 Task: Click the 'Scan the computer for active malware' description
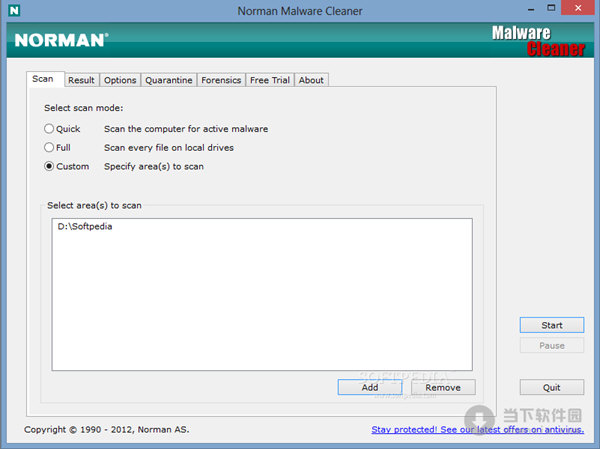186,129
